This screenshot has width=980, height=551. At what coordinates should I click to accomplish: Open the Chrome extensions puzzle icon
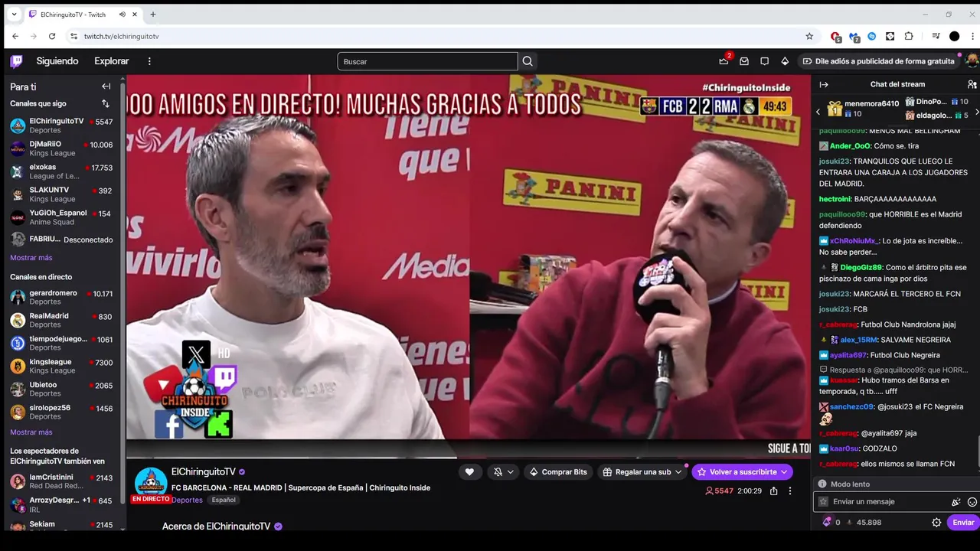tap(909, 36)
